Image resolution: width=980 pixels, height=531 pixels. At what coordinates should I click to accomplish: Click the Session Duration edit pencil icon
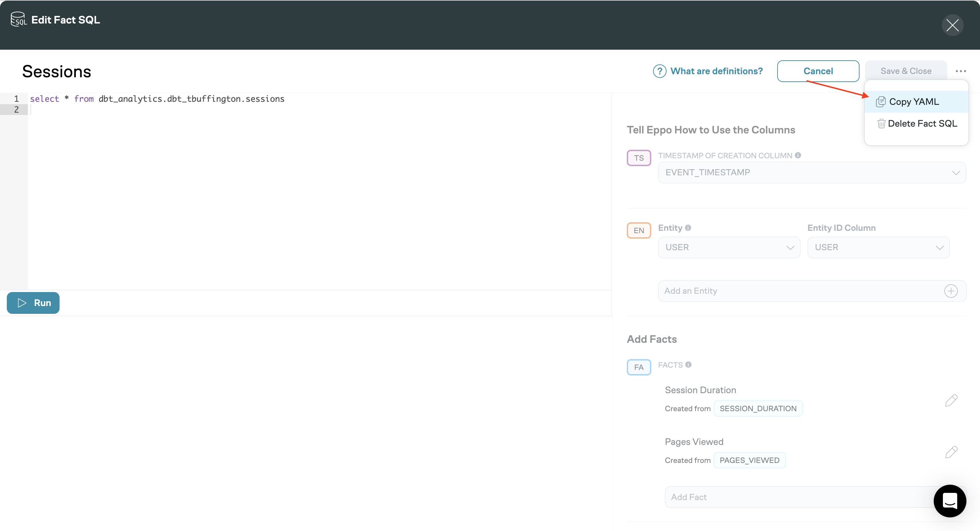click(x=951, y=400)
